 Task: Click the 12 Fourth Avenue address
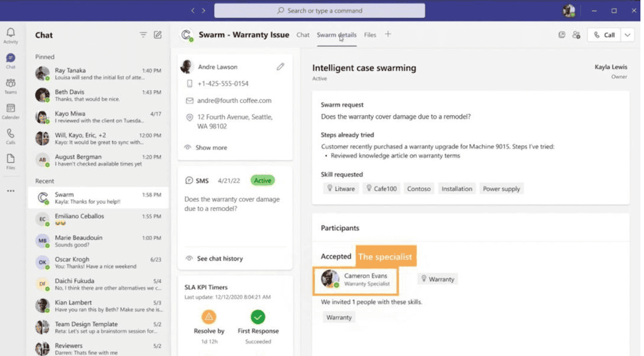pyautogui.click(x=235, y=122)
